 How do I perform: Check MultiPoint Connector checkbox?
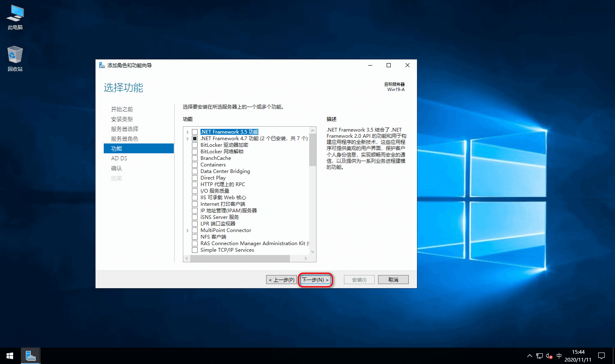point(195,230)
